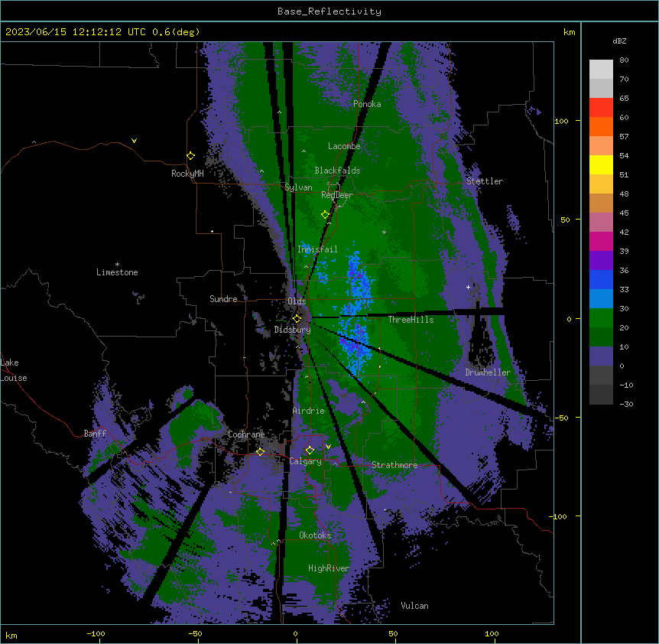The width and height of the screenshot is (659, 644).
Task: Click the km unit label at bottom left
Action: coord(11,635)
